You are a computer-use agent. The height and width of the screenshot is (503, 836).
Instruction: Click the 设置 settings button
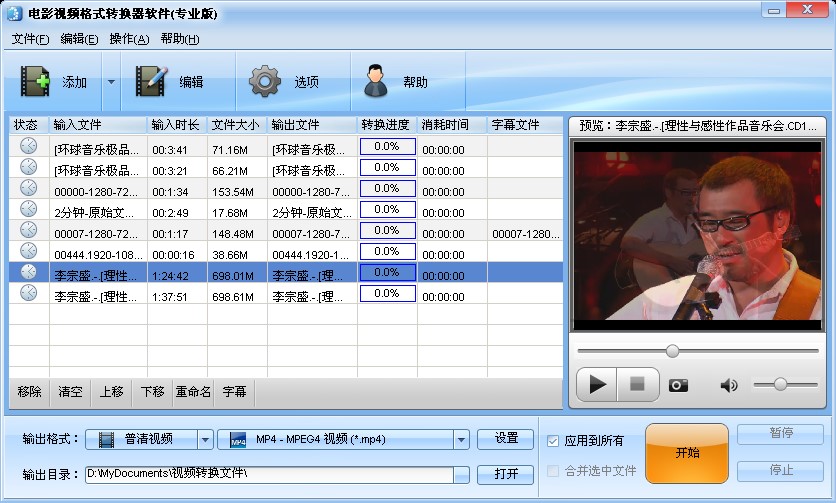pos(506,438)
